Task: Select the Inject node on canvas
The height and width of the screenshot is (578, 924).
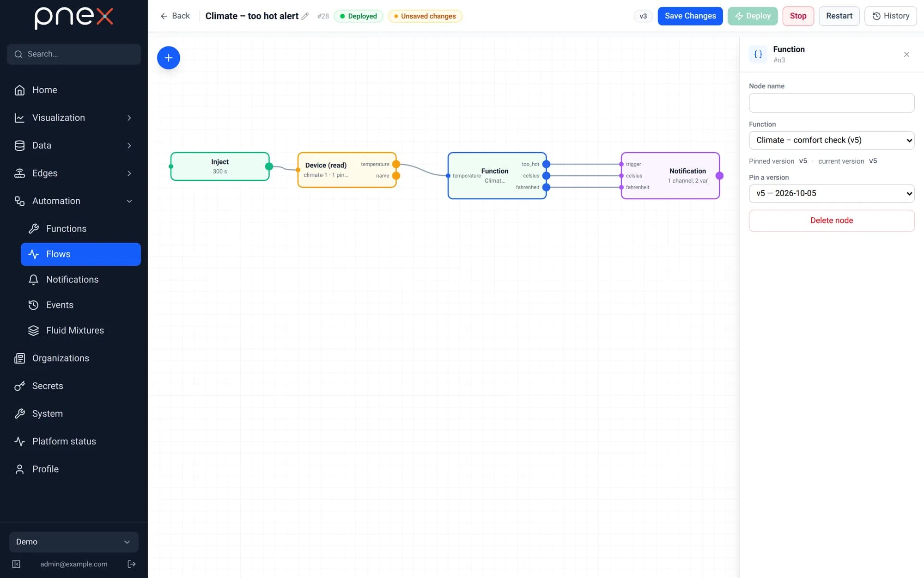Action: point(220,166)
